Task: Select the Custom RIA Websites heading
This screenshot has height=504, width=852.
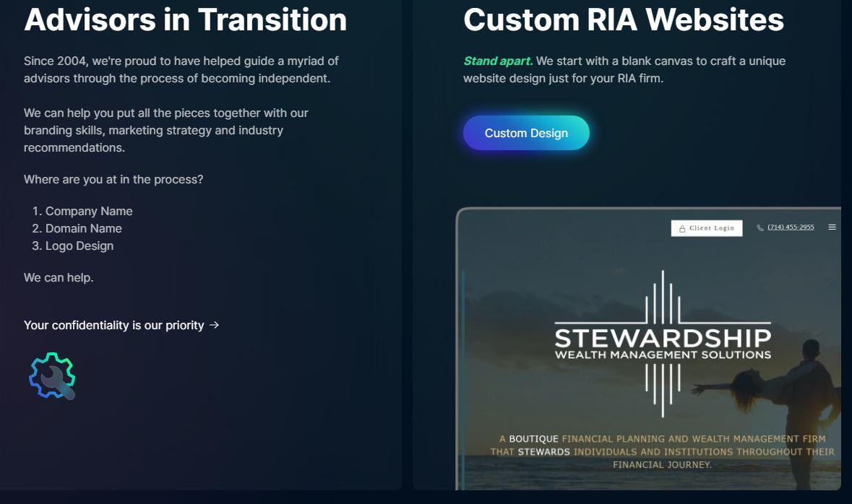Action: pos(623,20)
